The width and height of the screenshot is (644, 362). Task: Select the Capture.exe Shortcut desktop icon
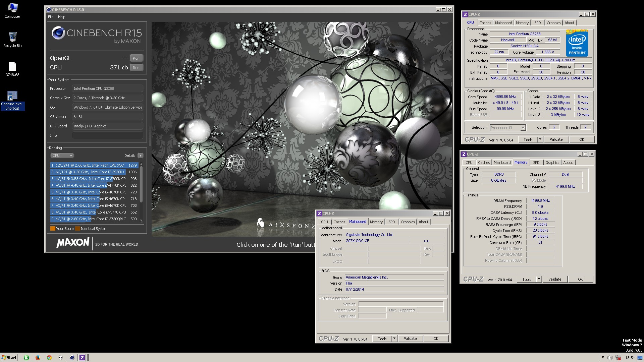[x=12, y=101]
